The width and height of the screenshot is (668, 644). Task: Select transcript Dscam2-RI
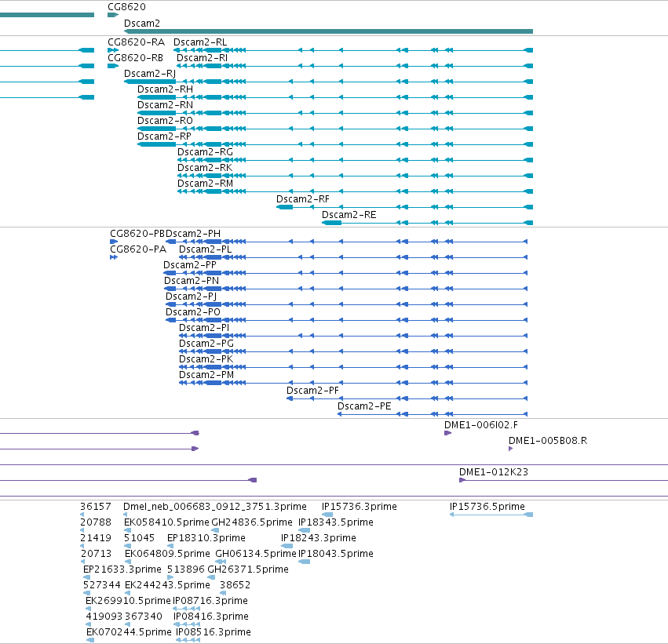coord(202,58)
